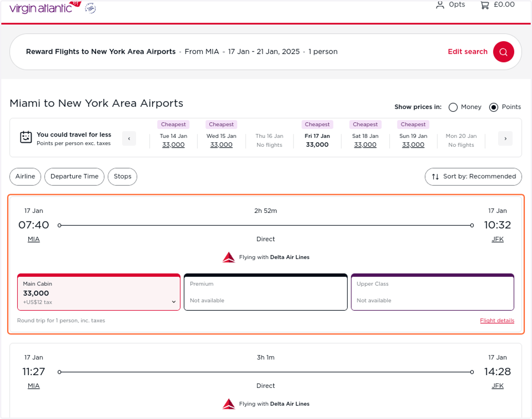Show earlier dates with left arrow
532x419 pixels.
click(x=129, y=138)
